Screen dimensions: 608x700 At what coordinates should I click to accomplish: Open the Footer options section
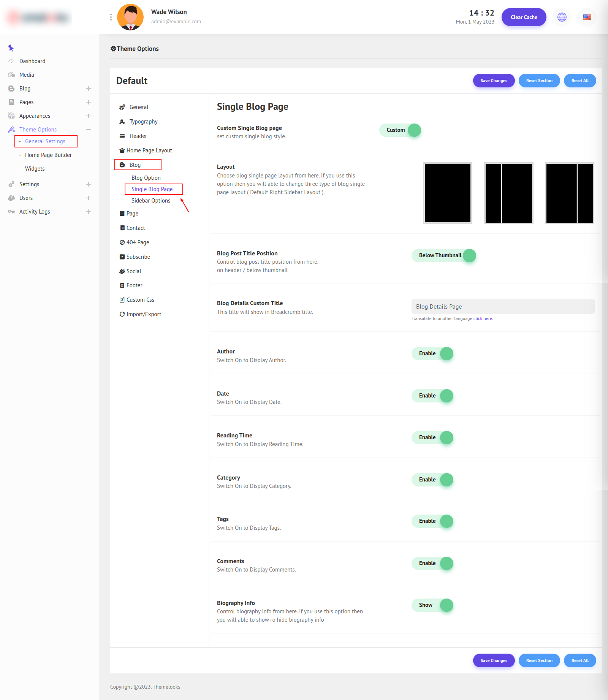134,285
